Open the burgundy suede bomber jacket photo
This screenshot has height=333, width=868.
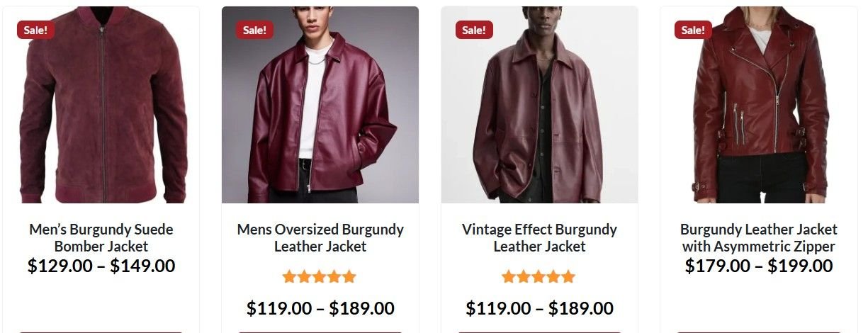coord(101,105)
